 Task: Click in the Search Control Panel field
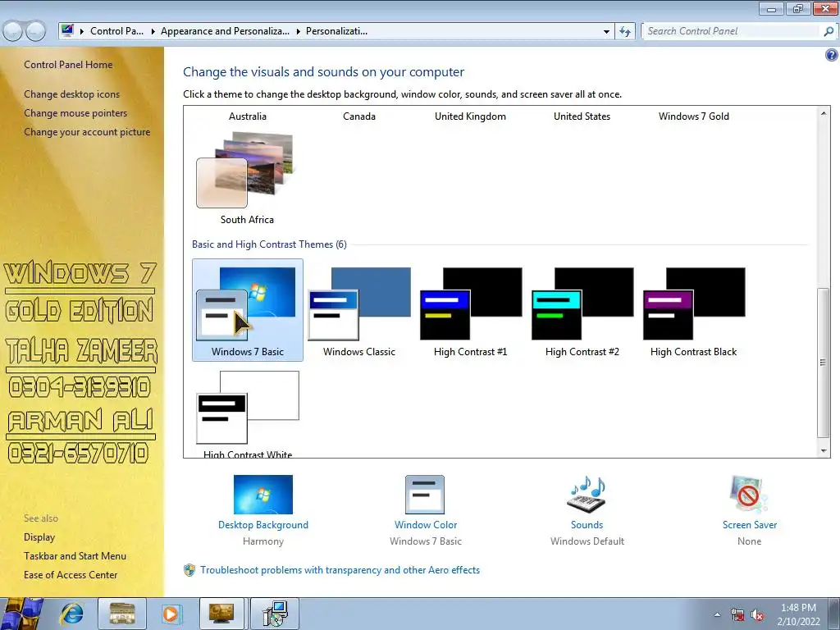(x=732, y=31)
